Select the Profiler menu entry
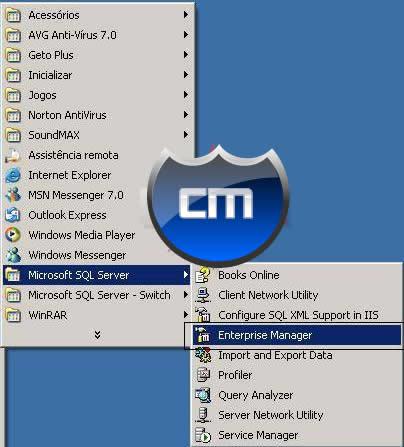The image size is (404, 447). point(297,375)
